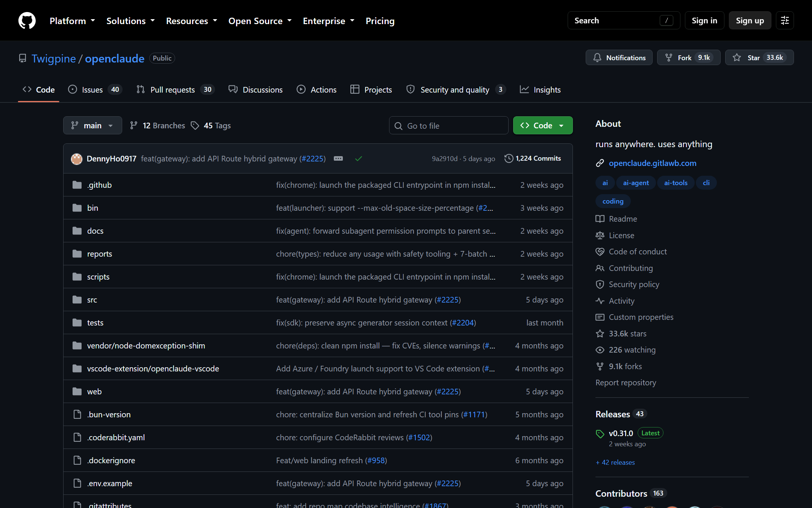This screenshot has width=812, height=508.
Task: Click the Sign in button
Action: 704,21
